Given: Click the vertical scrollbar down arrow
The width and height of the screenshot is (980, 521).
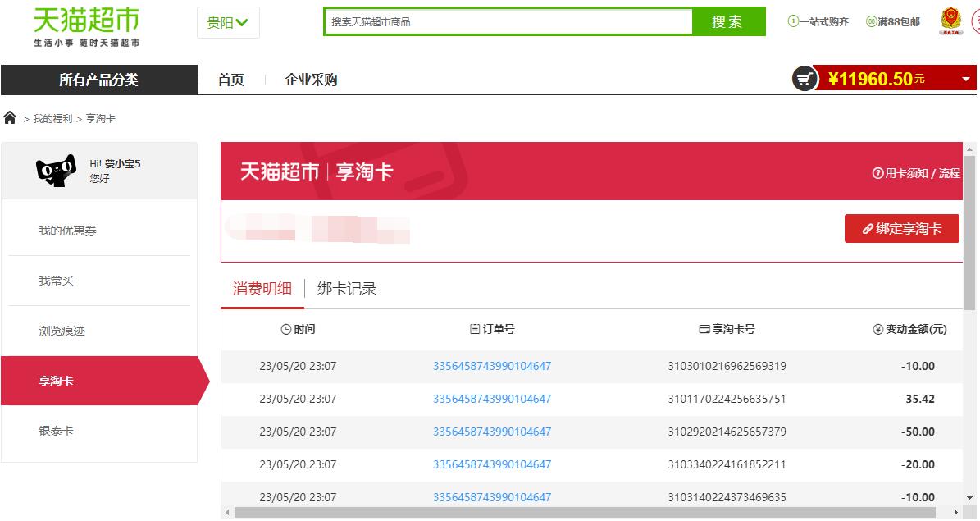Looking at the screenshot, I should [x=970, y=499].
